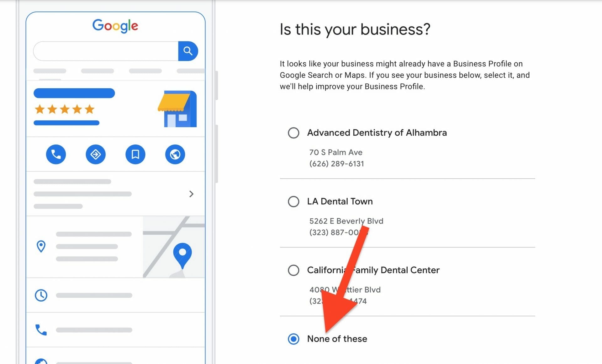Select California Family Dental Center
Viewport: 602px width, 364px height.
pyautogui.click(x=293, y=270)
